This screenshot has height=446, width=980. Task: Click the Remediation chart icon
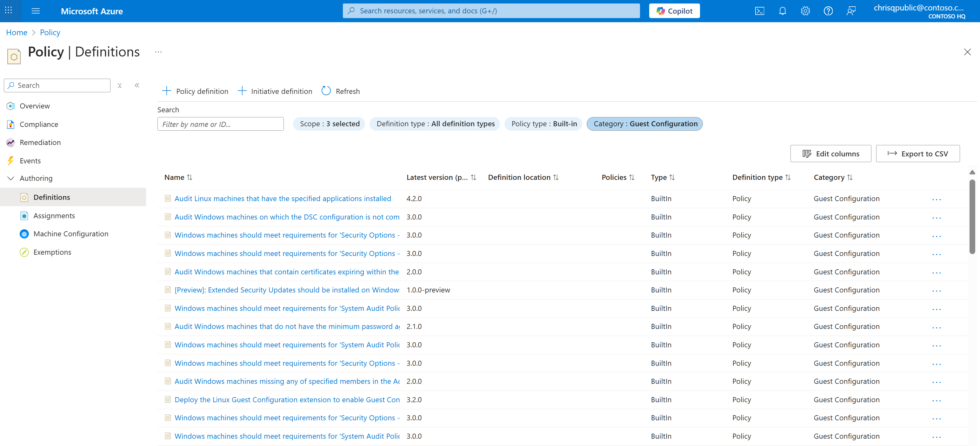(10, 142)
